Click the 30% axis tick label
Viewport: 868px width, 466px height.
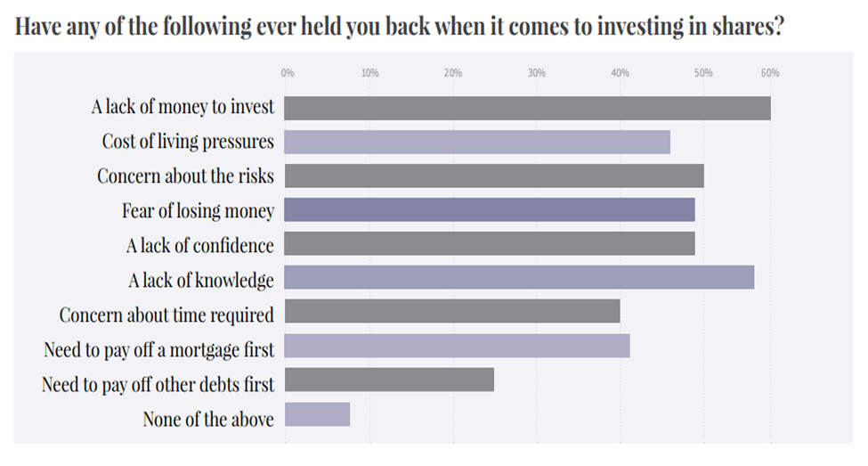pos(536,73)
